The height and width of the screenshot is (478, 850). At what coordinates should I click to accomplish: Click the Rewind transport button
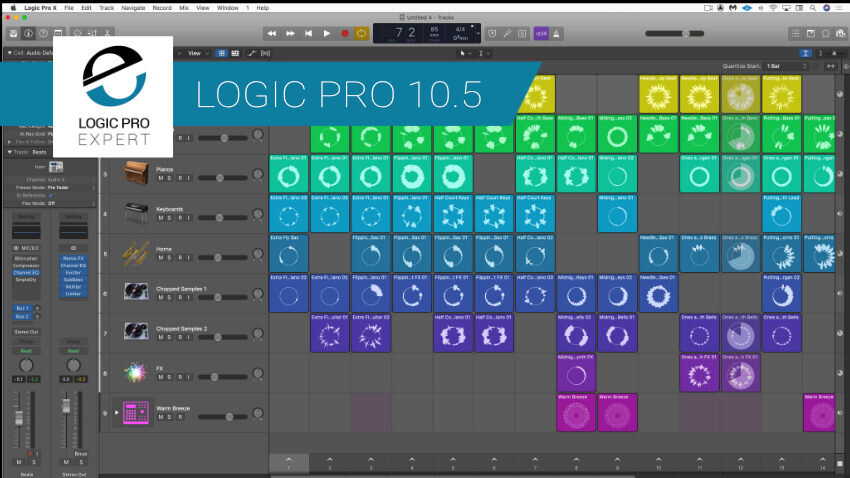pyautogui.click(x=272, y=34)
